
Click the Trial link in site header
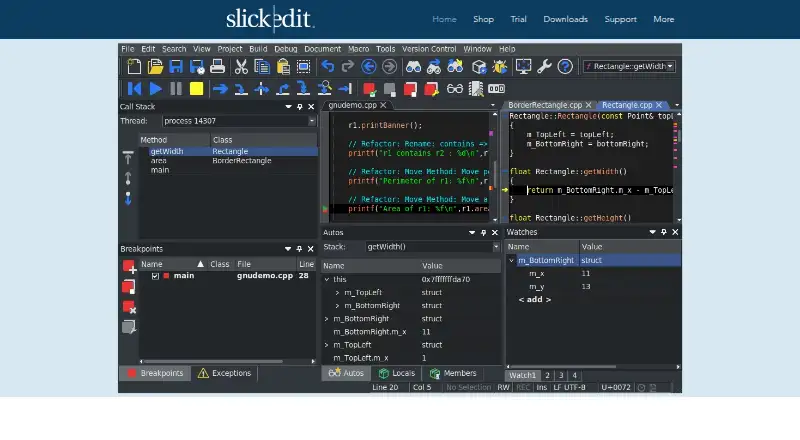[518, 19]
